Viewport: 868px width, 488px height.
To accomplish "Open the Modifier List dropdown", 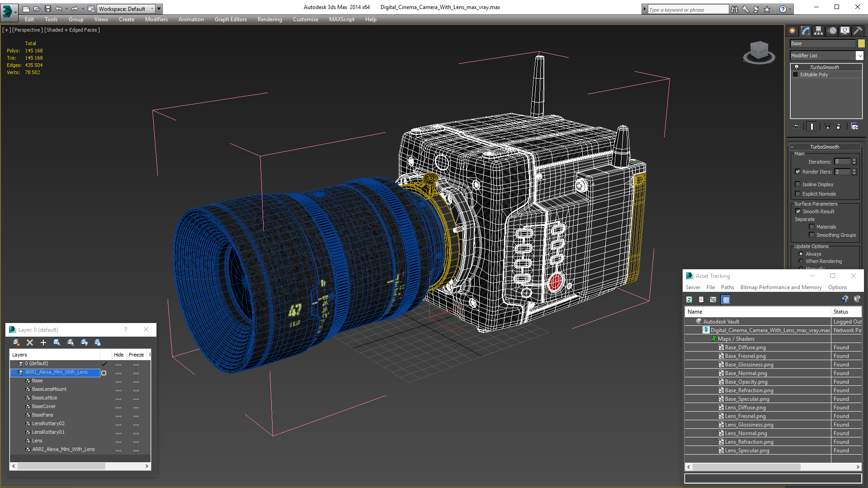I will click(x=859, y=56).
